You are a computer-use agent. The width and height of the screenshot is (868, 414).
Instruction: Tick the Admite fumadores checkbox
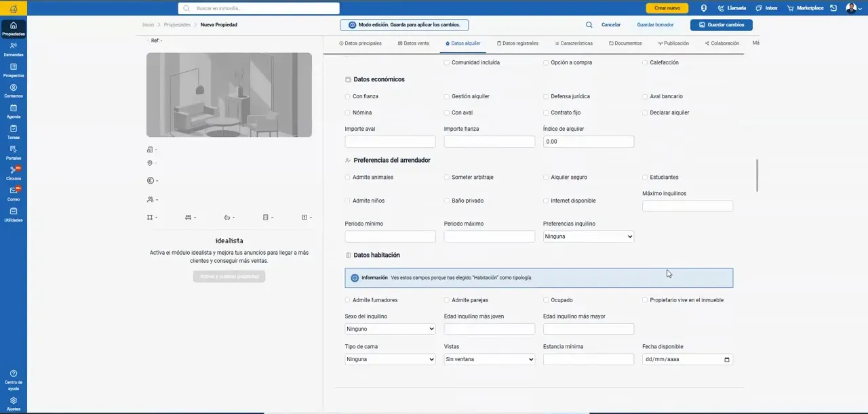pos(348,300)
